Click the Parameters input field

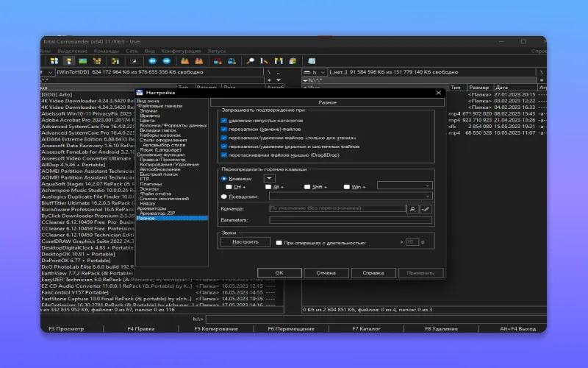pyautogui.click(x=349, y=220)
